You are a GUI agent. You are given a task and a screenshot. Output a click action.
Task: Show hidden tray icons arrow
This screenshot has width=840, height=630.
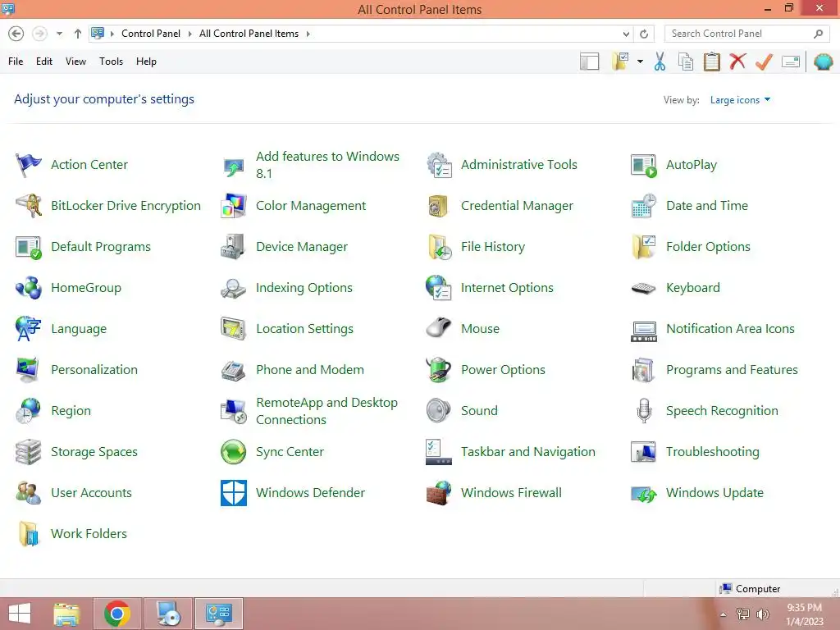(724, 614)
